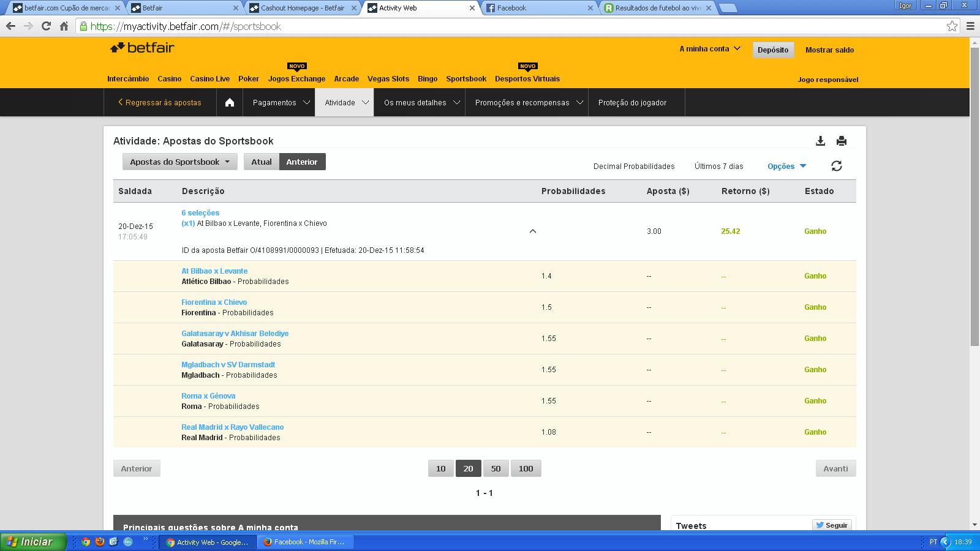Expand the Atividade menu

click(x=344, y=102)
